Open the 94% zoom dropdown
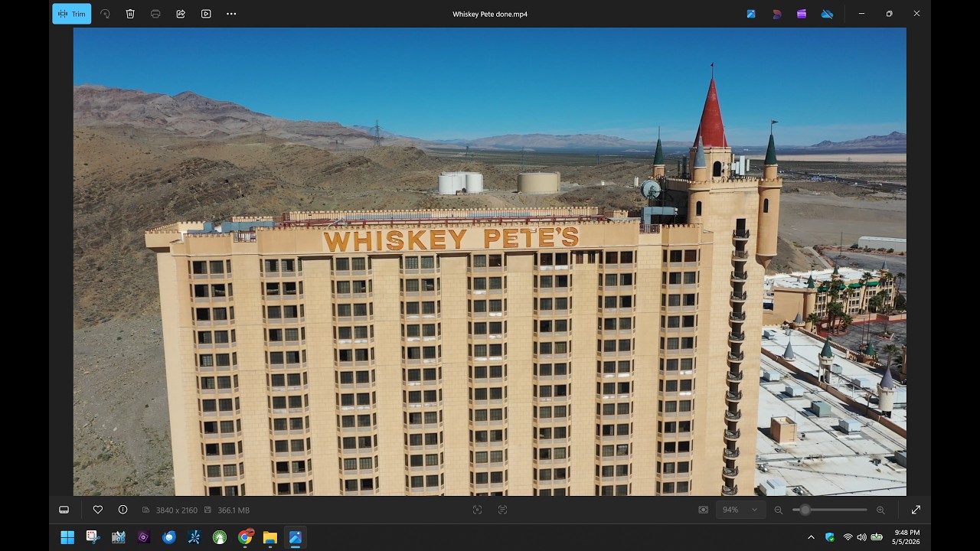 point(741,510)
